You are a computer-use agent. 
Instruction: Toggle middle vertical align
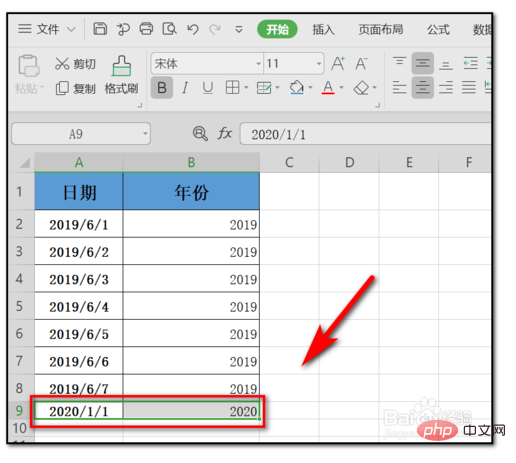[422, 63]
